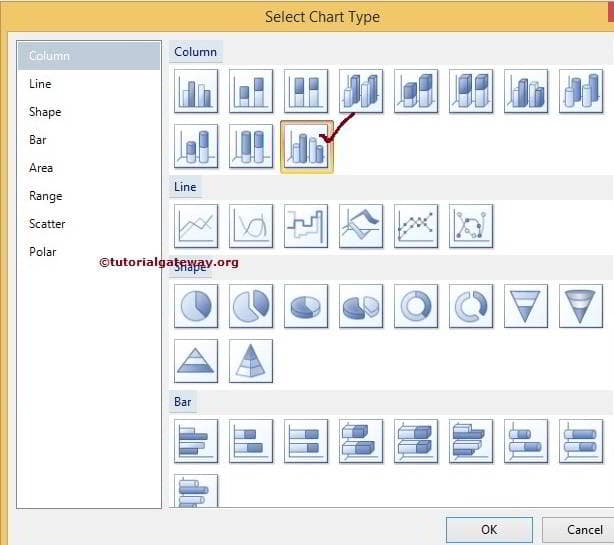614x545 pixels.
Task: Select the Smooth Line chart icon
Action: point(251,226)
